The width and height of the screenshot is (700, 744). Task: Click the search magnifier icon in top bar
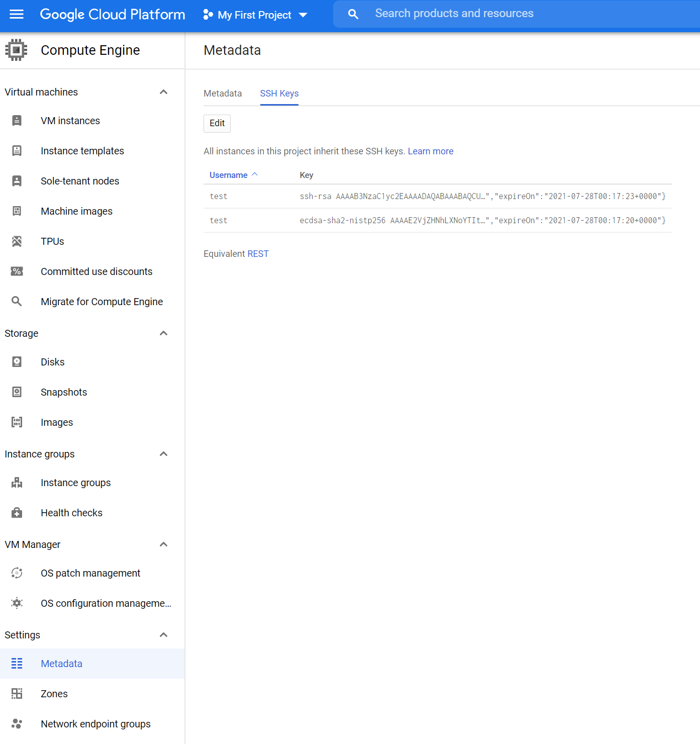tap(353, 14)
